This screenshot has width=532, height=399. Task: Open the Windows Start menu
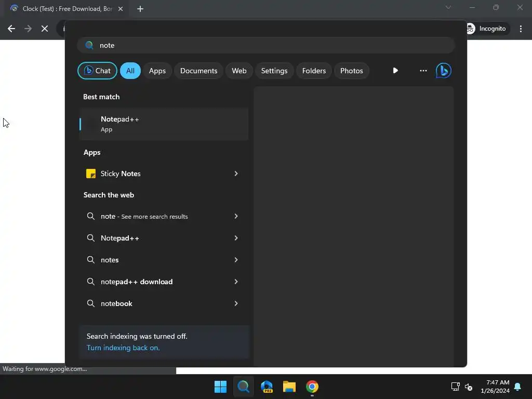pyautogui.click(x=220, y=387)
